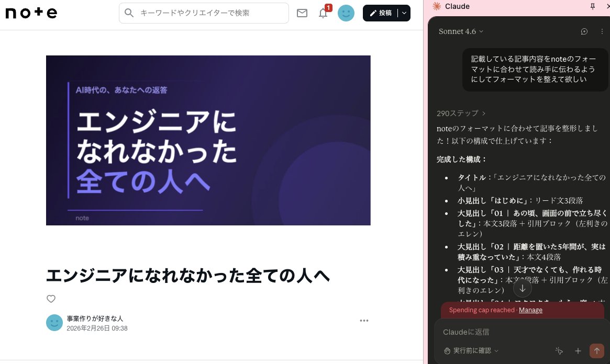Image resolution: width=610 pixels, height=364 pixels.
Task: Focus the keyword search field
Action: coord(204,13)
